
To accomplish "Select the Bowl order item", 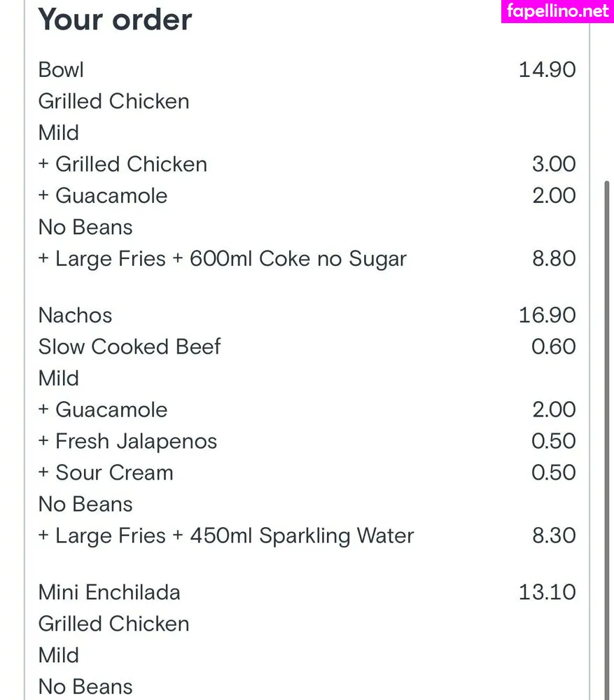I will (x=61, y=69).
